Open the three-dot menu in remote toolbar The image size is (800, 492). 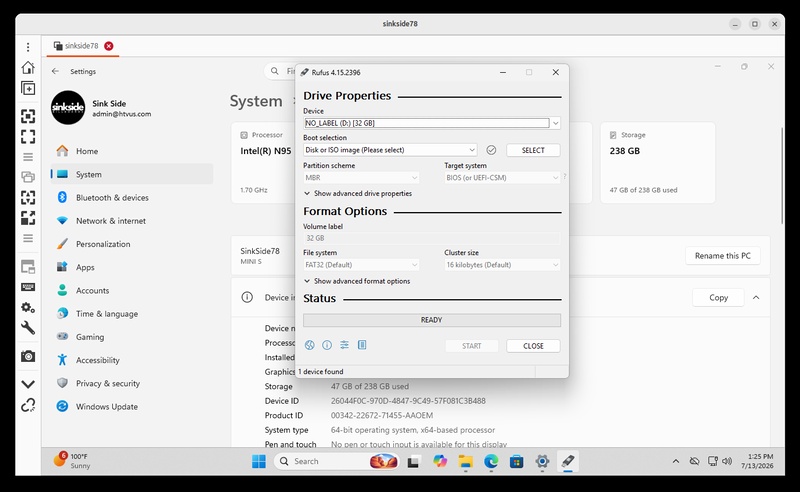(28, 47)
